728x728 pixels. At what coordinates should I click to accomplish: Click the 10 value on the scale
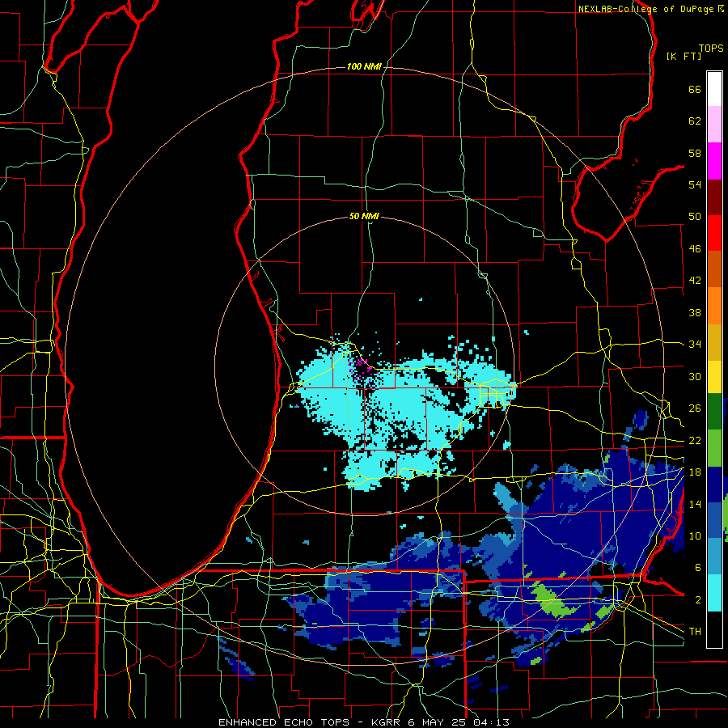click(695, 536)
